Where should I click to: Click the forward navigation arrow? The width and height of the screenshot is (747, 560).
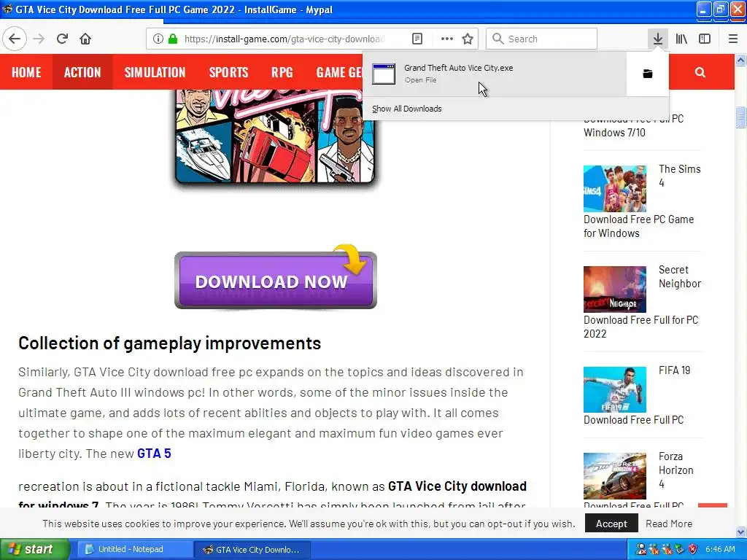click(x=39, y=39)
